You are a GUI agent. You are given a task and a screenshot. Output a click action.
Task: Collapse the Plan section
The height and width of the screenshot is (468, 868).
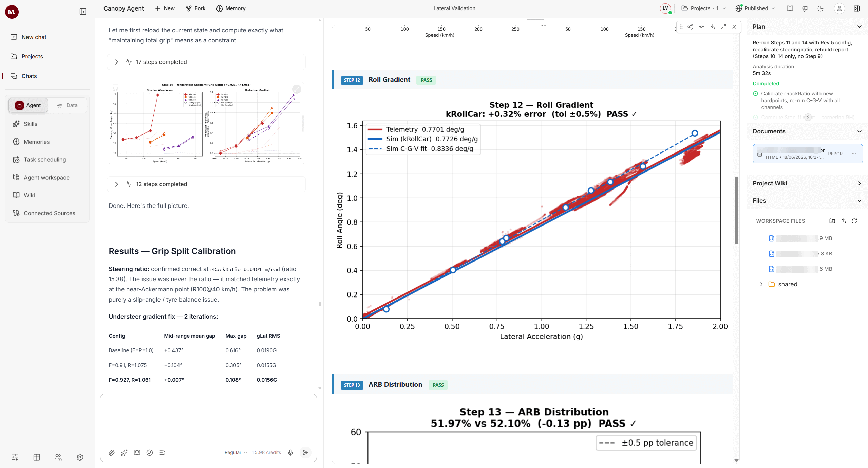(x=859, y=27)
